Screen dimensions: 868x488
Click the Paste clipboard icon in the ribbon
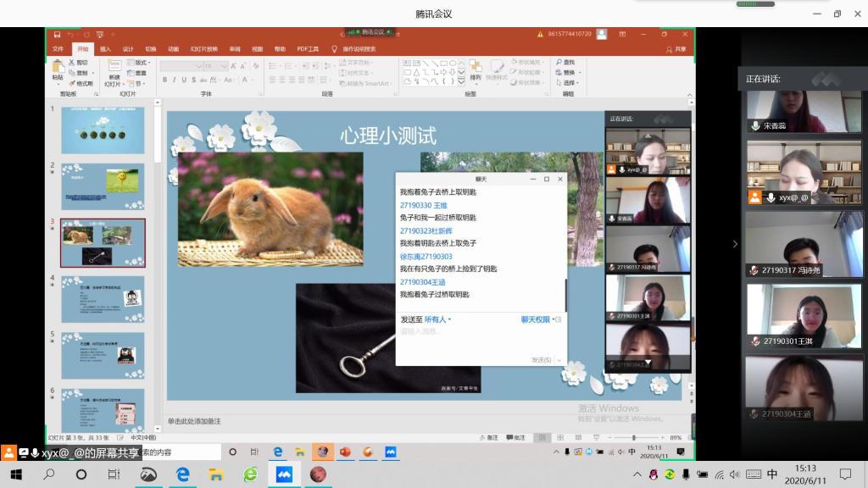(58, 67)
